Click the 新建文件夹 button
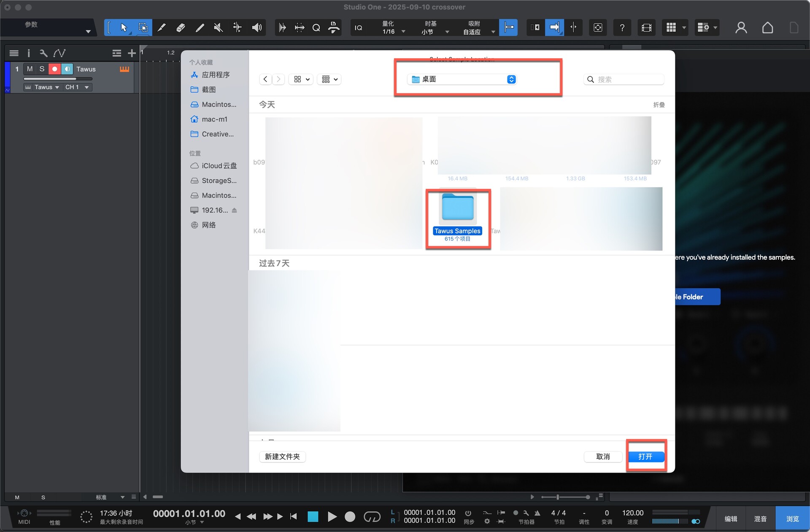 point(282,456)
